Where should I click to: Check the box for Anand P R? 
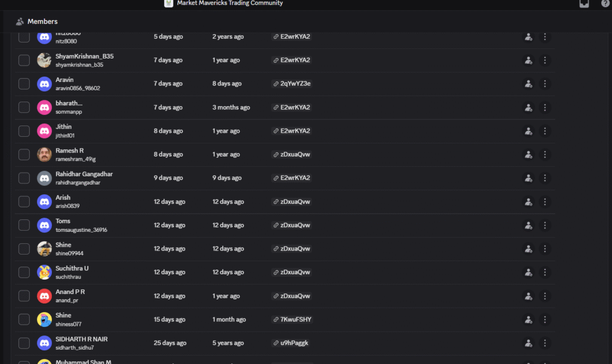[x=24, y=296]
